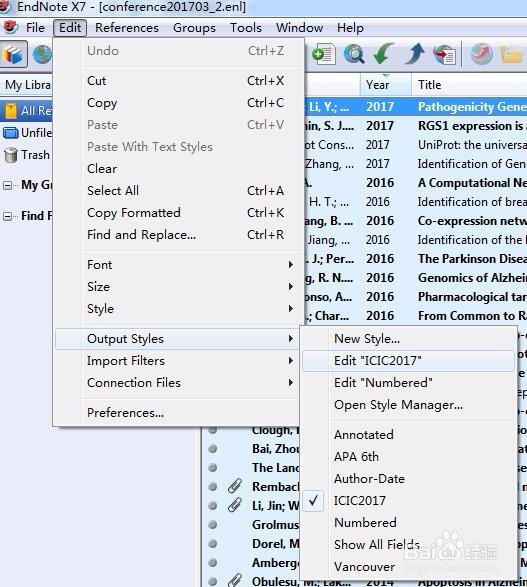The image size is (527, 587).
Task: Select the Numbered output style
Action: (x=408, y=523)
